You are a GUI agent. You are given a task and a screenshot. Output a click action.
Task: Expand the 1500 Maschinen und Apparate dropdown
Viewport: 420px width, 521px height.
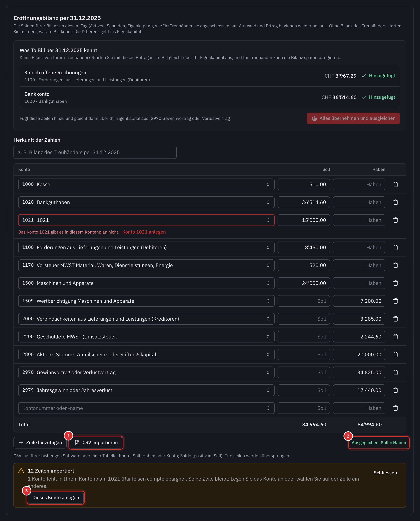click(146, 283)
